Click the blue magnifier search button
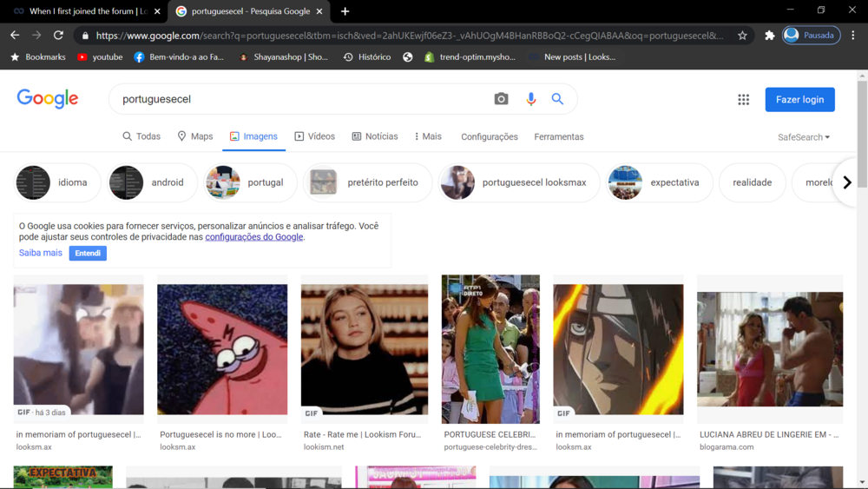The width and height of the screenshot is (868, 489). click(x=557, y=99)
